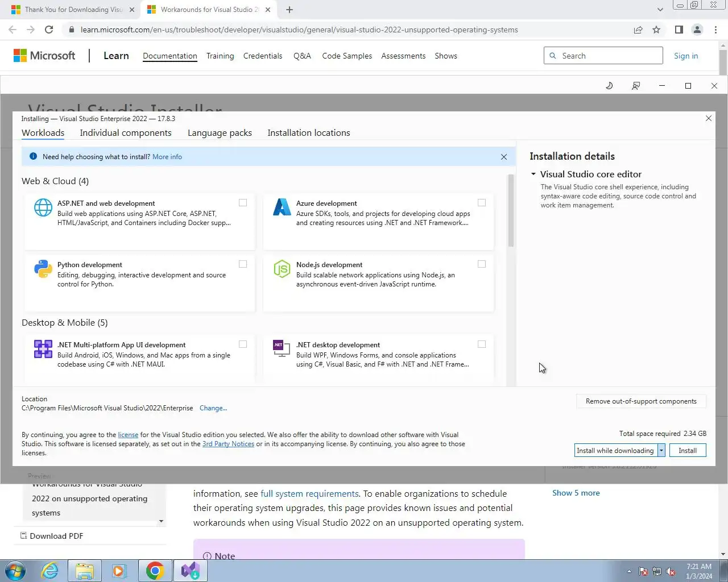This screenshot has height=582, width=728.
Task: Click the .NET Multi-platform App UI icon
Action: [43, 349]
